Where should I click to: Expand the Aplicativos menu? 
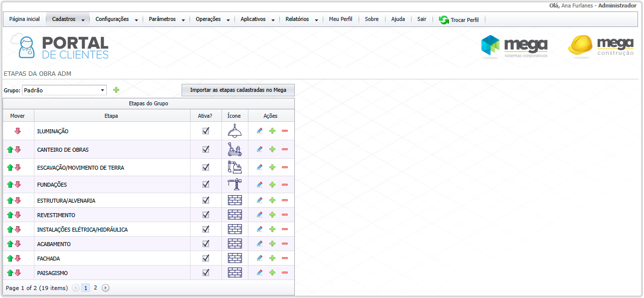[257, 19]
